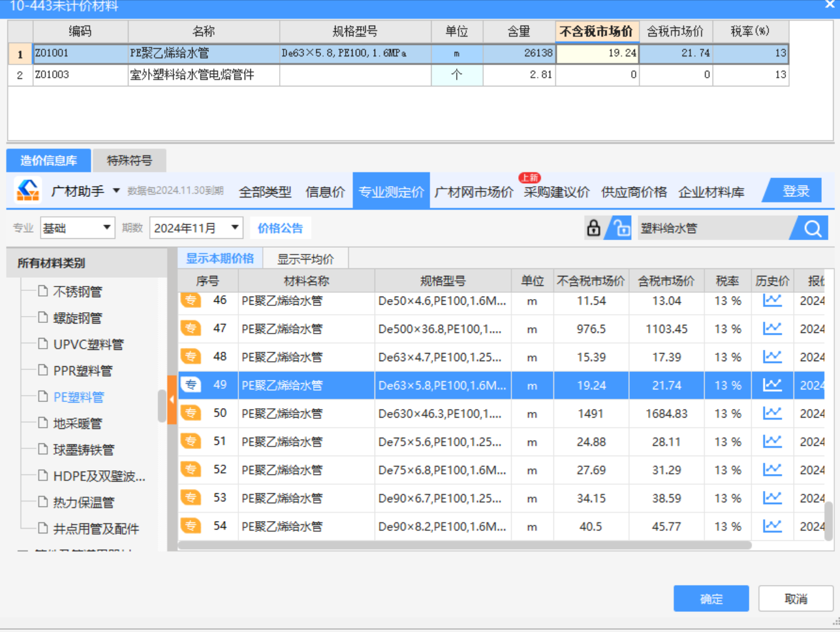
Task: Open history price chart for row 53
Action: 772,498
